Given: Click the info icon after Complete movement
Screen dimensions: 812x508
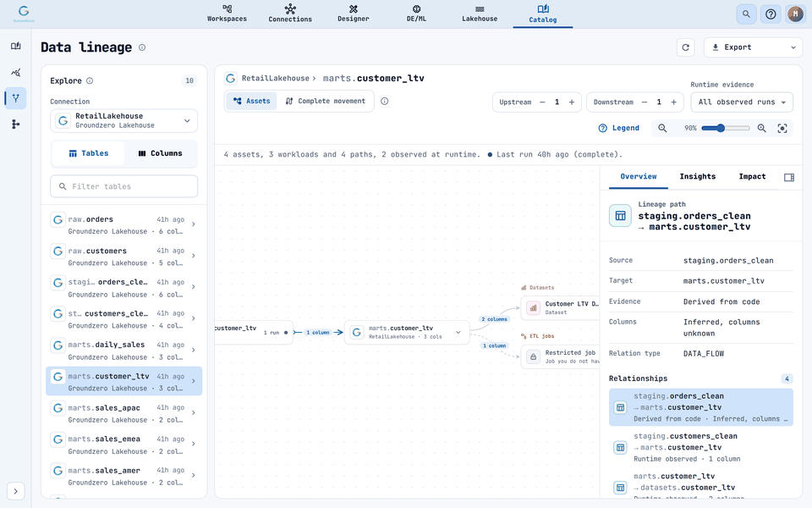Looking at the screenshot, I should pyautogui.click(x=384, y=101).
